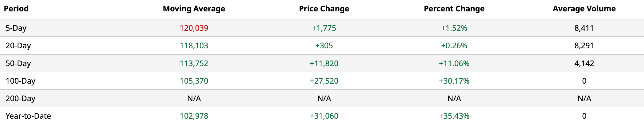Click the 102,978 moving average value
The image size is (644, 123).
coord(194,116)
